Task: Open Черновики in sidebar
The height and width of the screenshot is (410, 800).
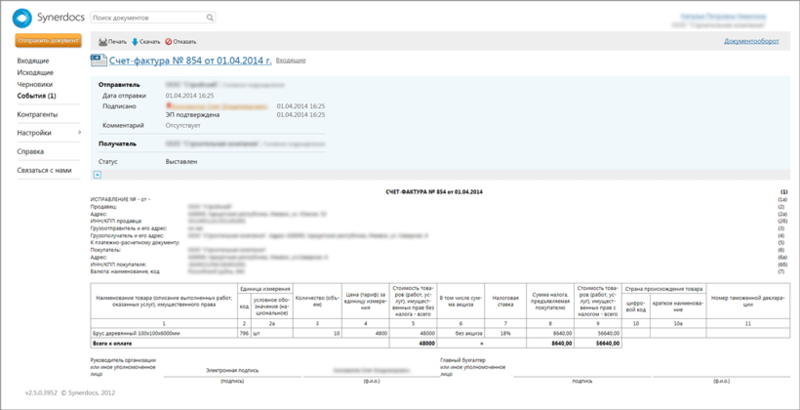Action: click(x=35, y=85)
